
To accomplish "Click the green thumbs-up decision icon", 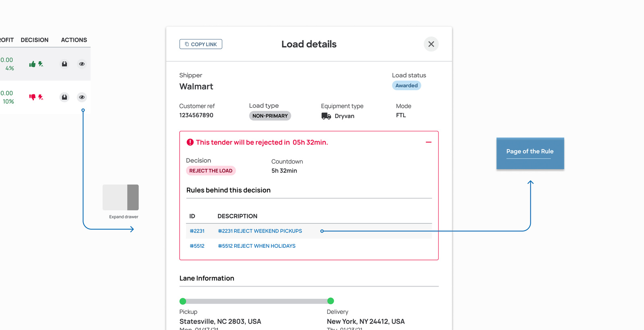I will pyautogui.click(x=32, y=64).
